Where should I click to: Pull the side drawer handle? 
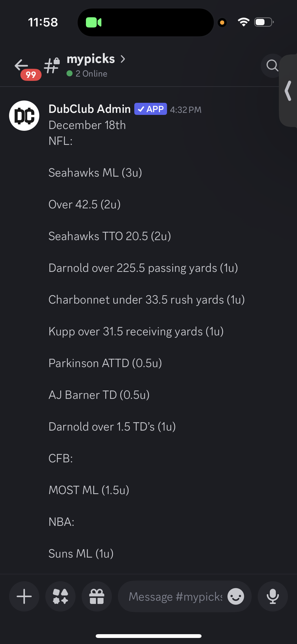point(288,91)
